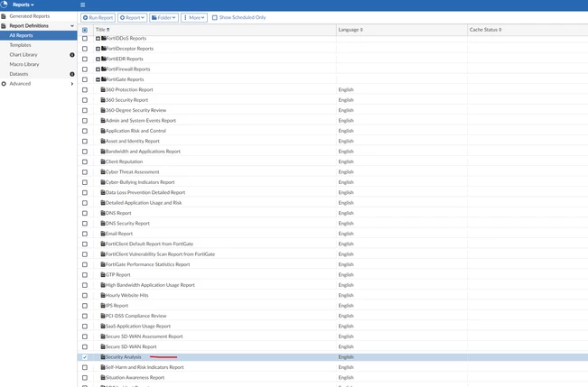Click the FortiGate Reports folder icon
The height and width of the screenshot is (387, 588).
104,79
